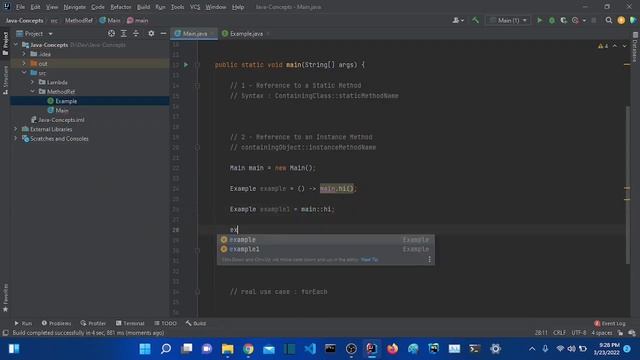640x360 pixels.
Task: Open the Problems tool window
Action: [x=56, y=323]
